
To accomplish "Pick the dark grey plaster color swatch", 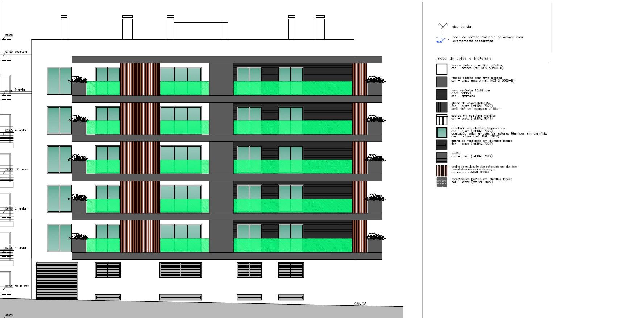I will pos(441,82).
